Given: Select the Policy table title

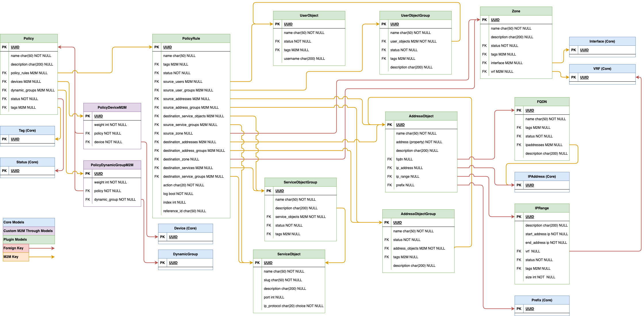Looking at the screenshot, I should tap(29, 39).
